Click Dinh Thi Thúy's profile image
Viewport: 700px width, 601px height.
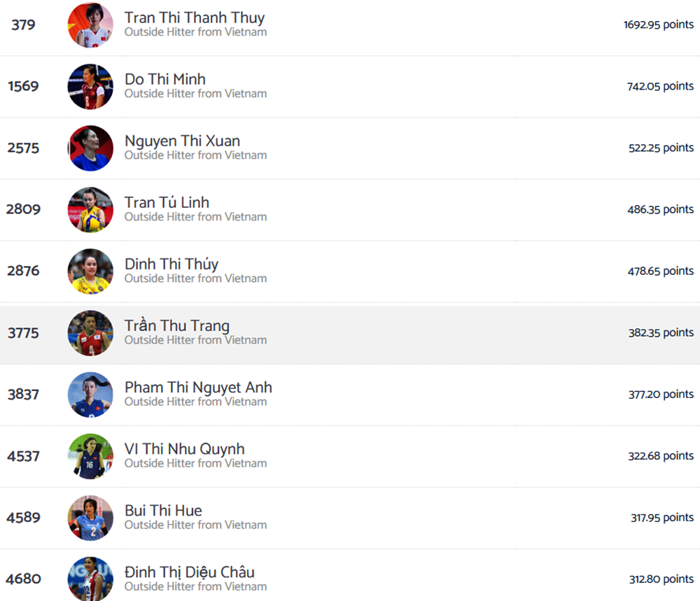90,271
